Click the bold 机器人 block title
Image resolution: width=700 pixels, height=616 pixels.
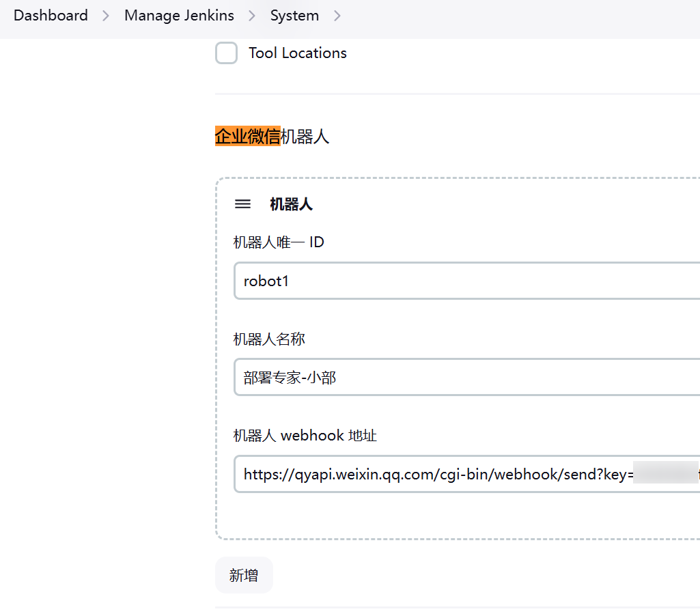(x=291, y=204)
